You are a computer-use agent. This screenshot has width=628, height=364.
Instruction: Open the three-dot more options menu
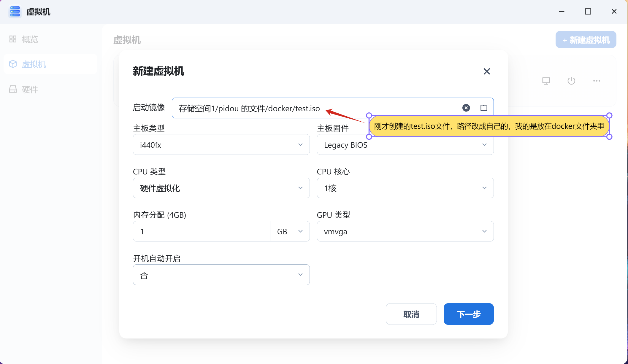click(597, 81)
